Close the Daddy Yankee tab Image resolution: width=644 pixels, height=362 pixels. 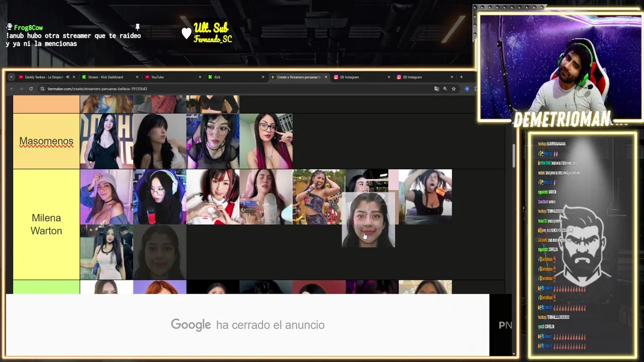[74, 77]
